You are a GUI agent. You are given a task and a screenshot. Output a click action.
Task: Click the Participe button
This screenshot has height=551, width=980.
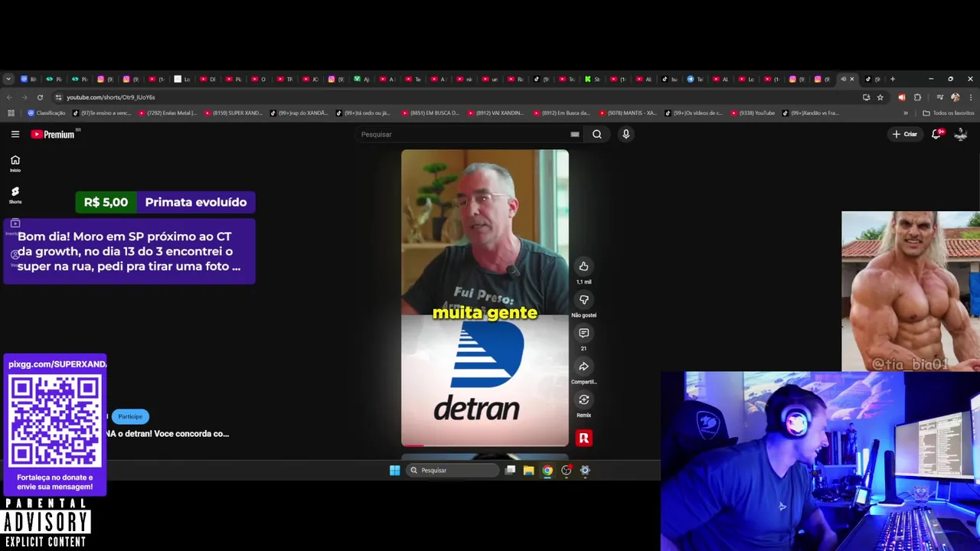[x=130, y=416]
